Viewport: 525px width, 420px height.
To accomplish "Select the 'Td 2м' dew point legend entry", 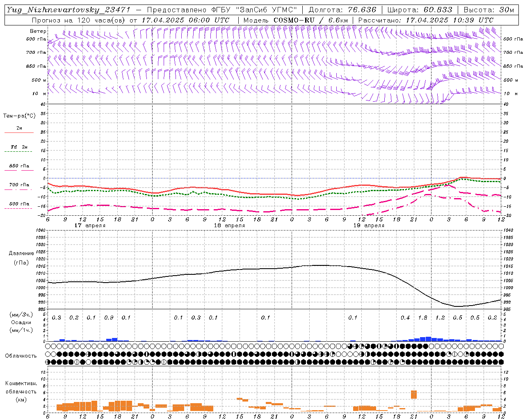I will (19, 147).
